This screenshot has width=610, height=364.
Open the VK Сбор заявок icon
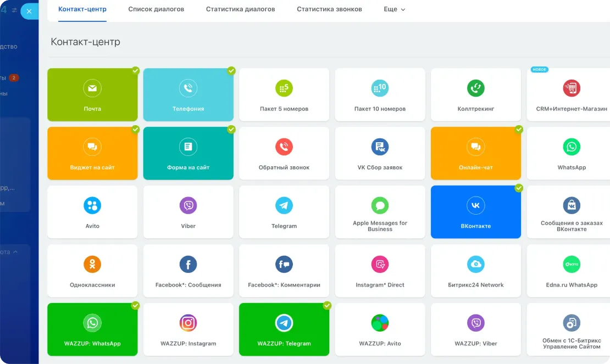coord(380,147)
